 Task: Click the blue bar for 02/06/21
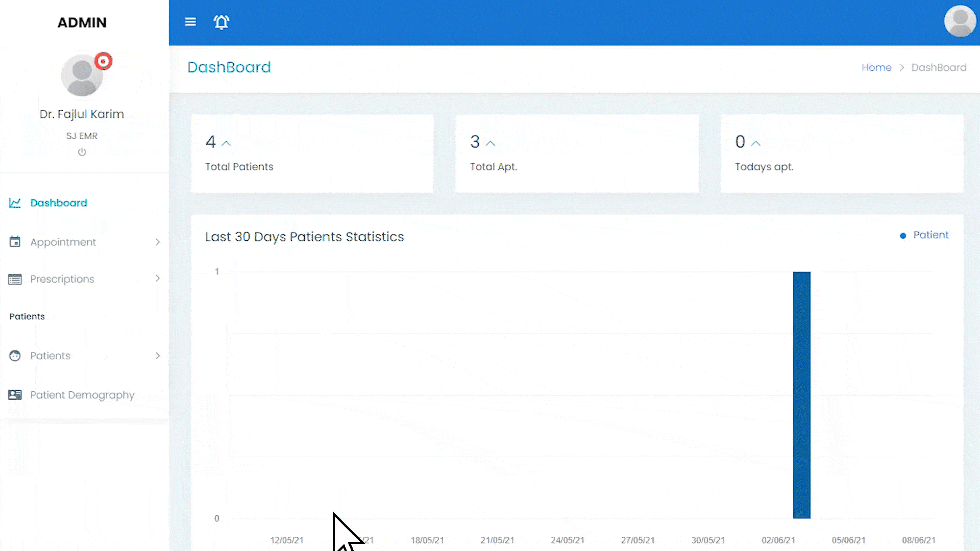801,395
